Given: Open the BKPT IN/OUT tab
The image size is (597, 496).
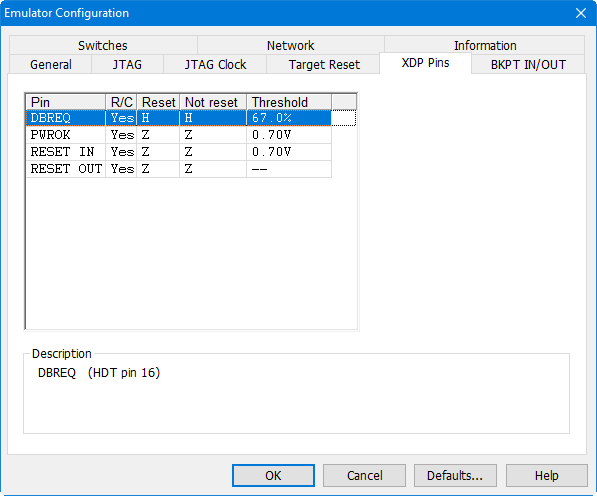Looking at the screenshot, I should tap(528, 64).
